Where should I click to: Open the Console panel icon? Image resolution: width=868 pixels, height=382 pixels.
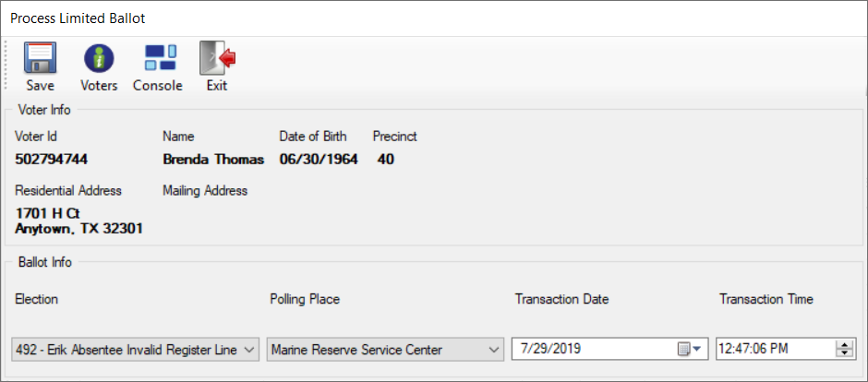[x=161, y=57]
